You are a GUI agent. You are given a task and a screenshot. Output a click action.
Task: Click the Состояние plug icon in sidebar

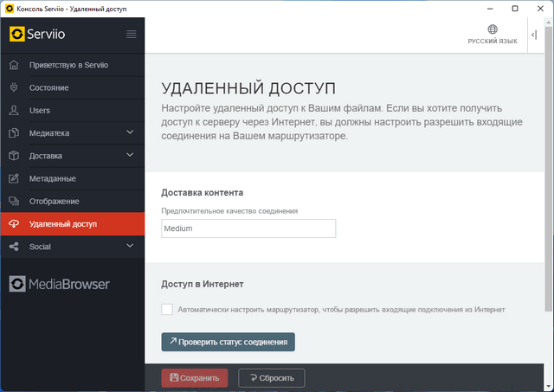13,88
